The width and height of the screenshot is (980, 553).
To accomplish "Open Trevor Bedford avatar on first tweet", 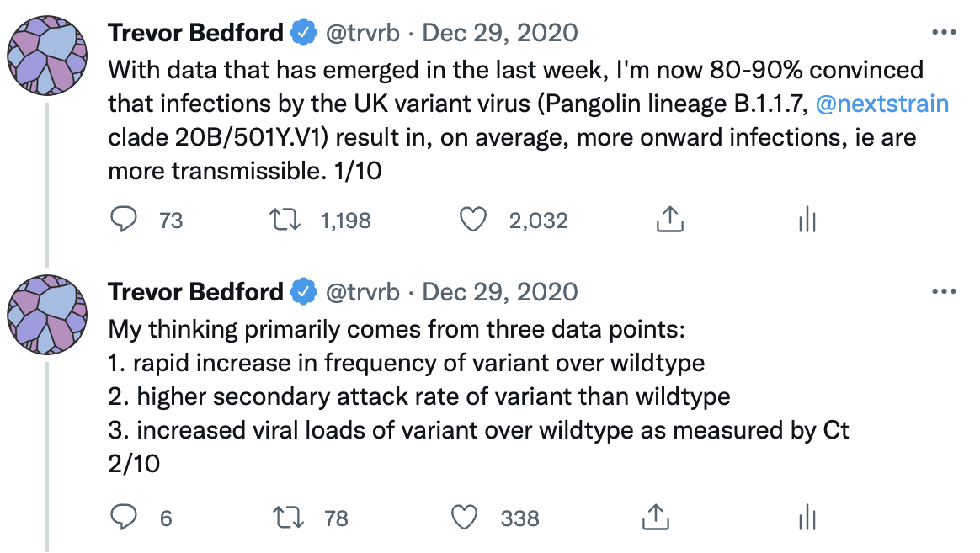I will tap(47, 52).
